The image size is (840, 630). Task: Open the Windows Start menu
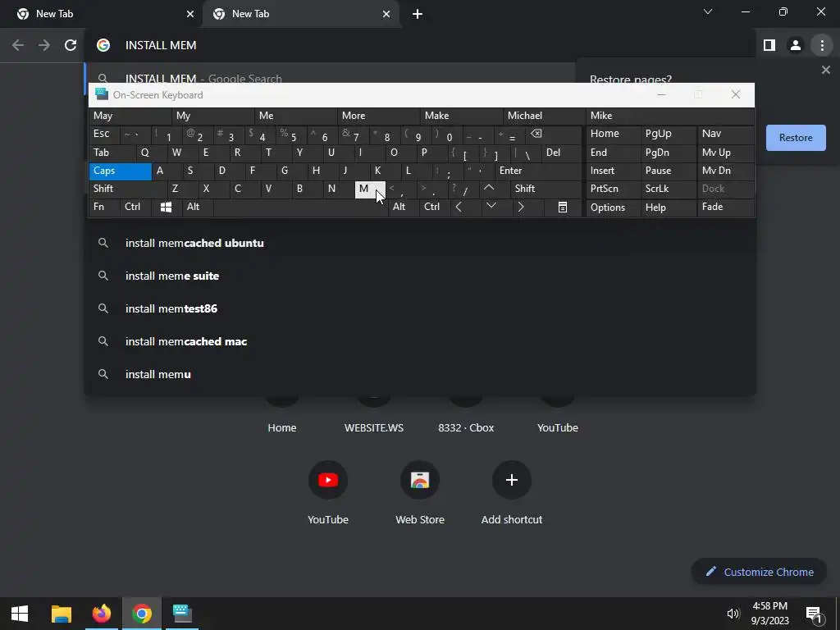[20, 614]
